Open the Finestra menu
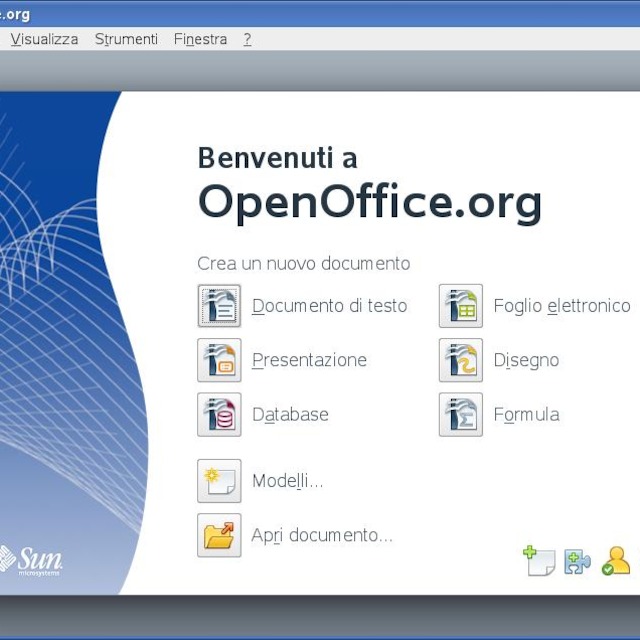The width and height of the screenshot is (640, 640). [200, 39]
